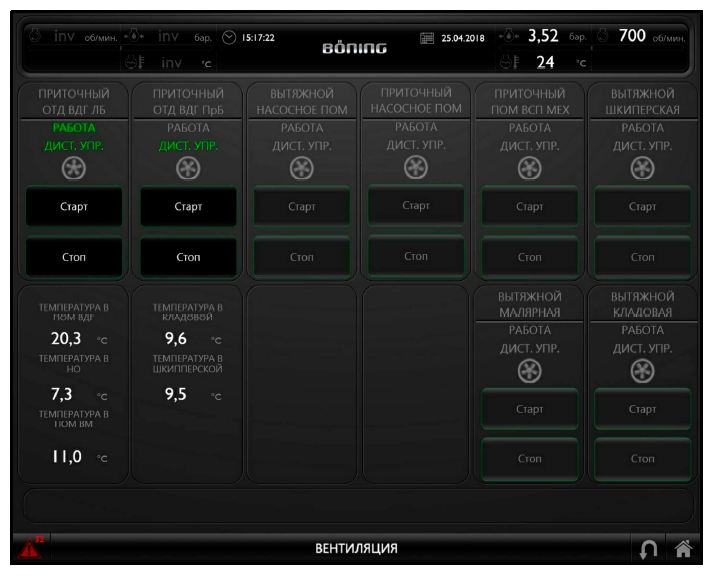This screenshot has height=577, width=714.
Task: Click the ВЕНТИЛЯЦИЯ page title
Action: [357, 548]
